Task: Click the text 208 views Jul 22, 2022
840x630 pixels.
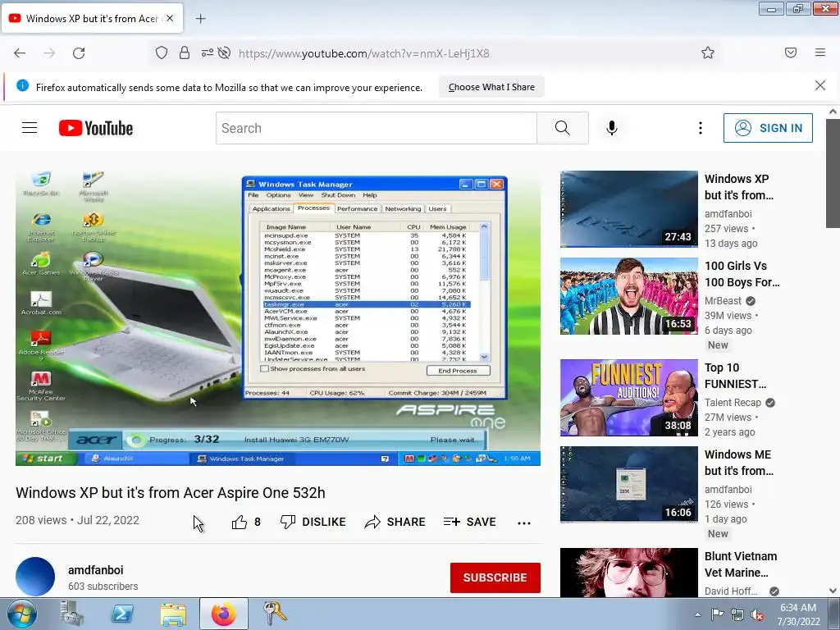Action: [x=77, y=520]
